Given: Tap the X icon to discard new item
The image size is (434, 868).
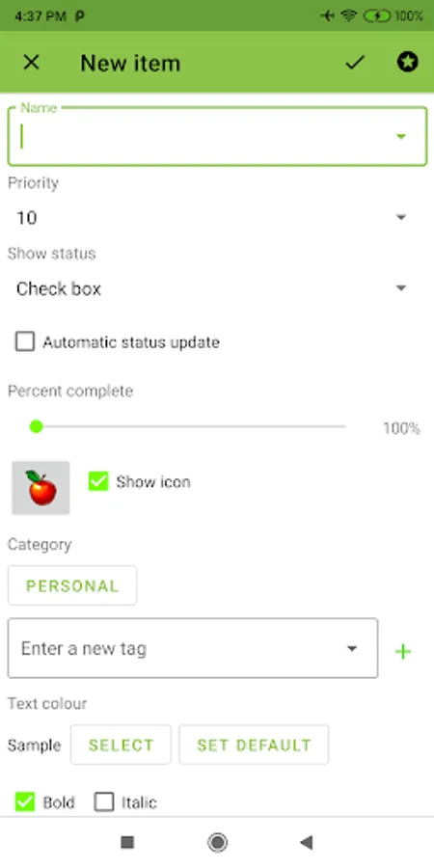Looking at the screenshot, I should coord(31,63).
